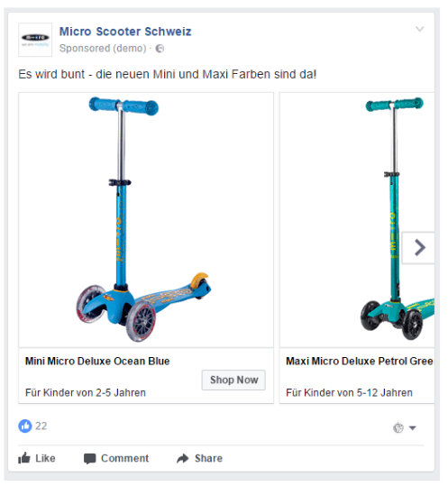Click the Comment speech bubble icon

point(90,459)
